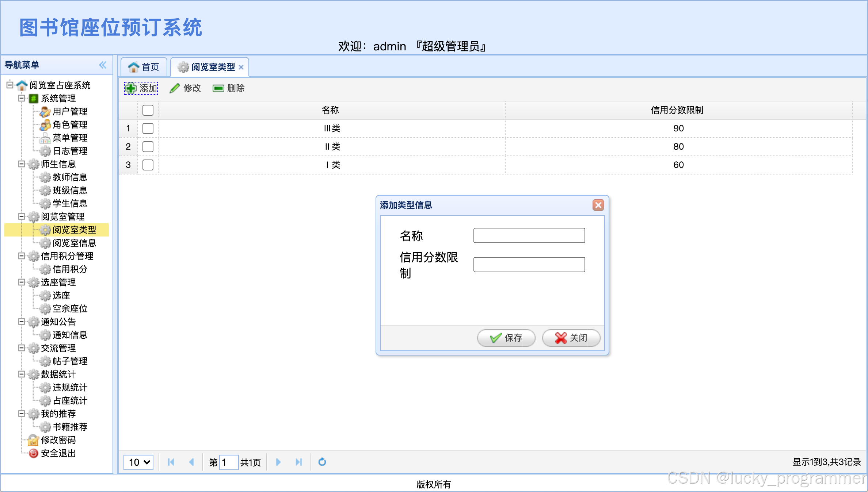This screenshot has height=492, width=868.
Task: Collapse the 系统管理 tree node
Action: pyautogui.click(x=22, y=98)
